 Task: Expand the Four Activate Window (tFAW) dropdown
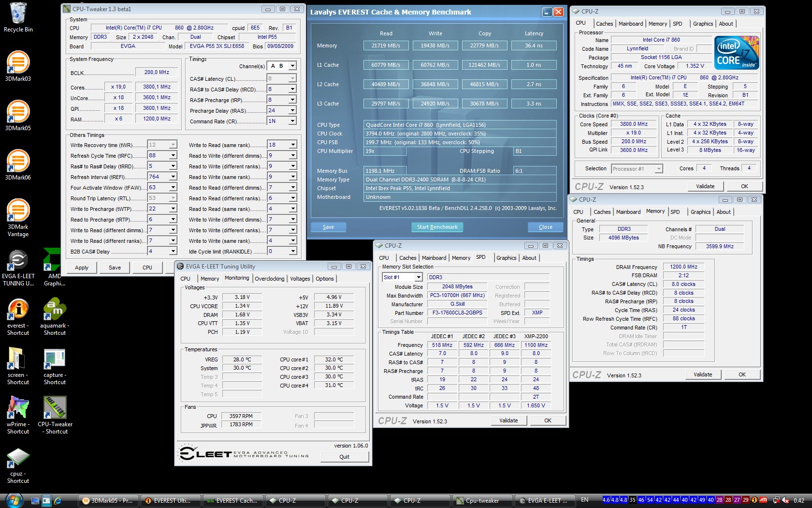click(173, 187)
